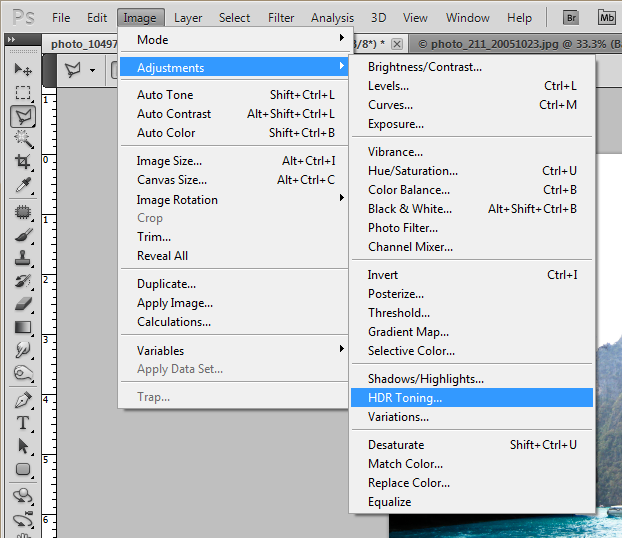Image resolution: width=622 pixels, height=538 pixels.
Task: Select the Gradient tool
Action: pyautogui.click(x=23, y=327)
